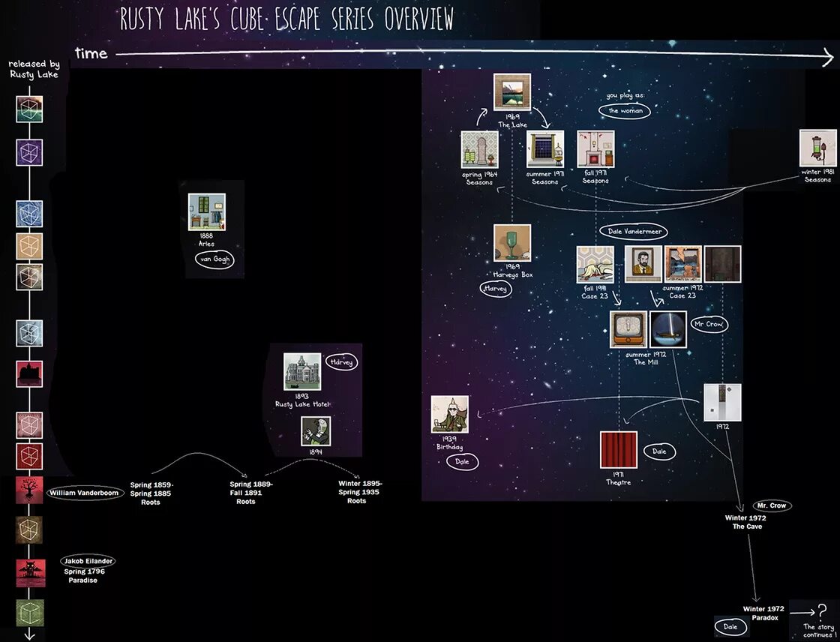This screenshot has height=642, width=840.
Task: Open the Case 23 teddy bear thumbnail
Action: tap(683, 264)
